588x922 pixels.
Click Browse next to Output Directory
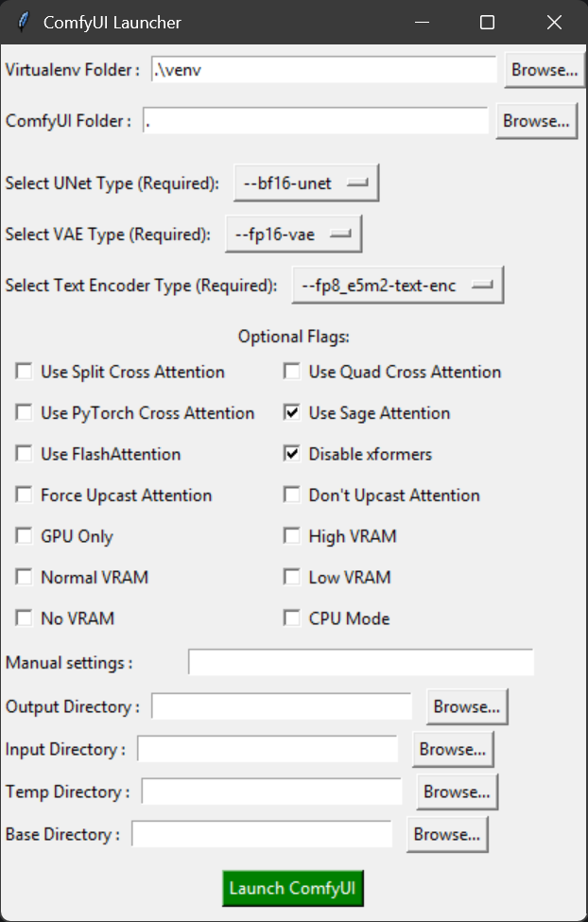(467, 706)
